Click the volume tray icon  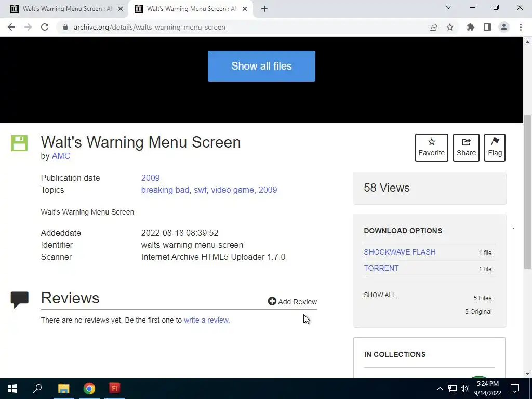click(x=464, y=389)
